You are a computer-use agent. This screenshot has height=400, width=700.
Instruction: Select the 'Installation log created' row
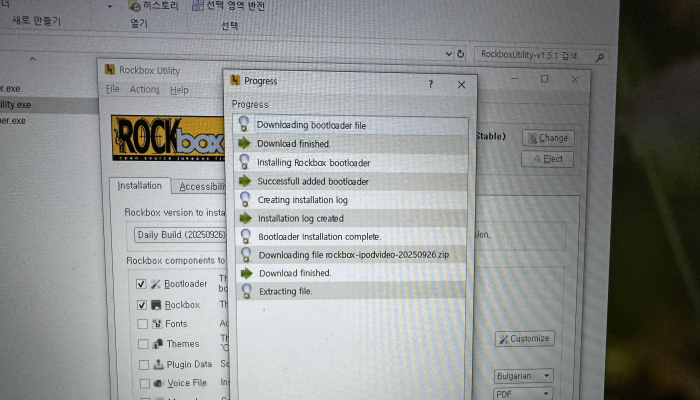(x=352, y=218)
